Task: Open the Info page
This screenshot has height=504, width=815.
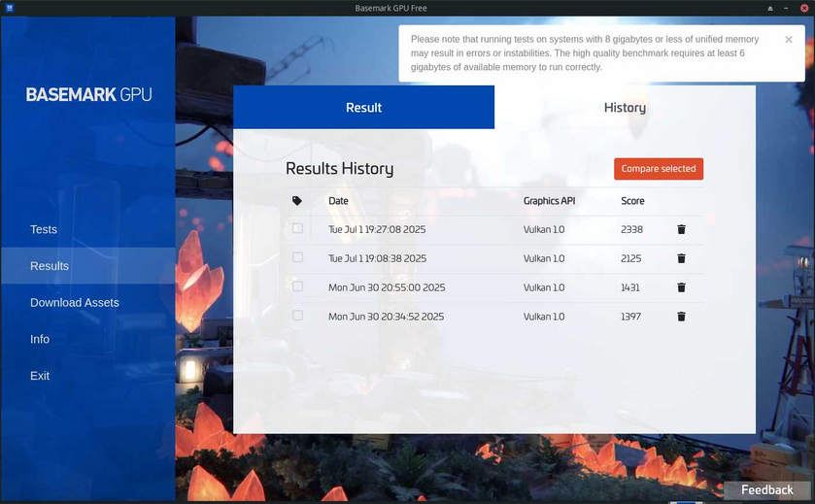Action: tap(40, 339)
